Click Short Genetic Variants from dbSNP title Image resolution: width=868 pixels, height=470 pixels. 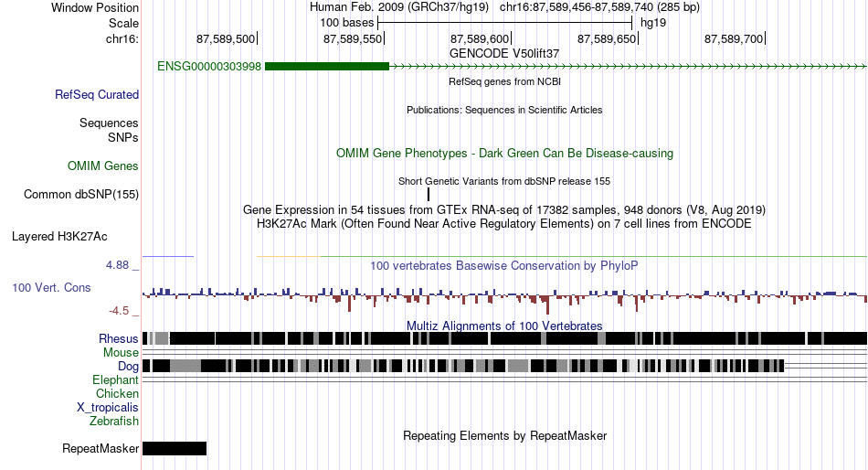tap(504, 181)
